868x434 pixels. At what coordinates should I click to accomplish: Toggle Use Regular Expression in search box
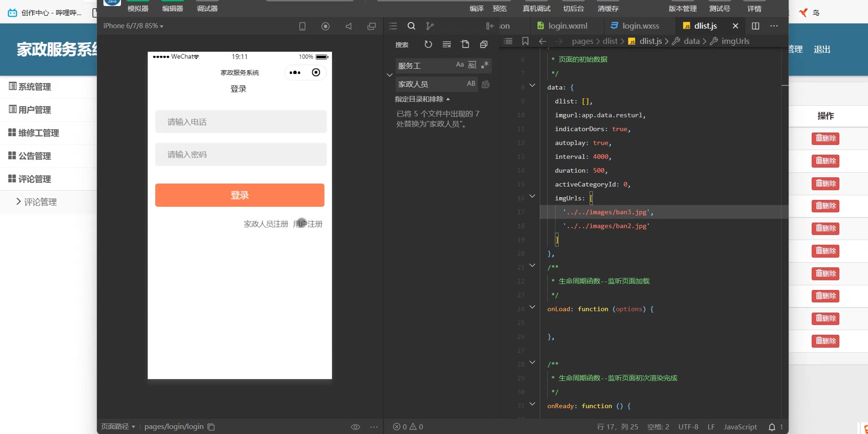click(485, 65)
